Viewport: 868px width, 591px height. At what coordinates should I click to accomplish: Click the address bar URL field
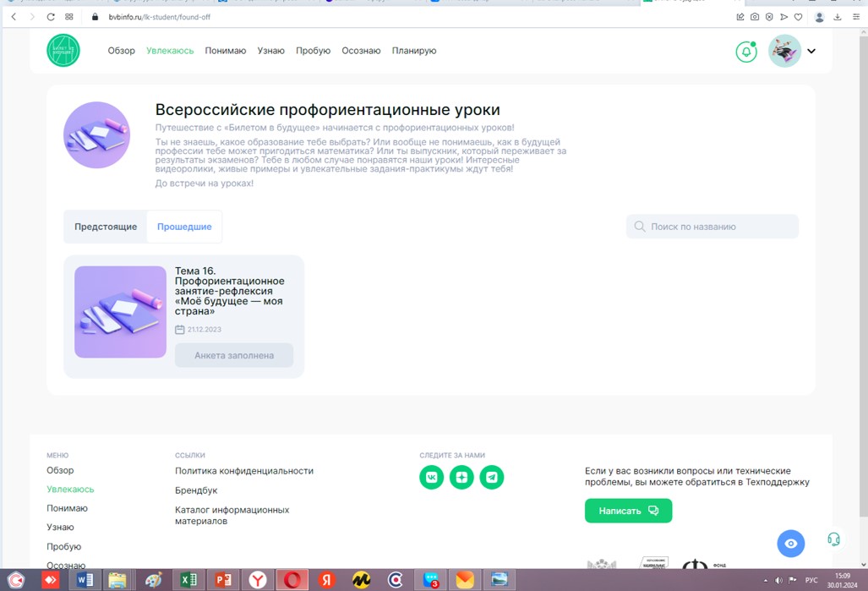[410, 17]
